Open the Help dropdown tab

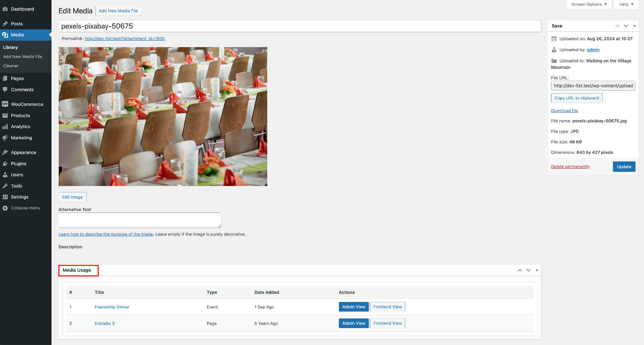click(626, 4)
